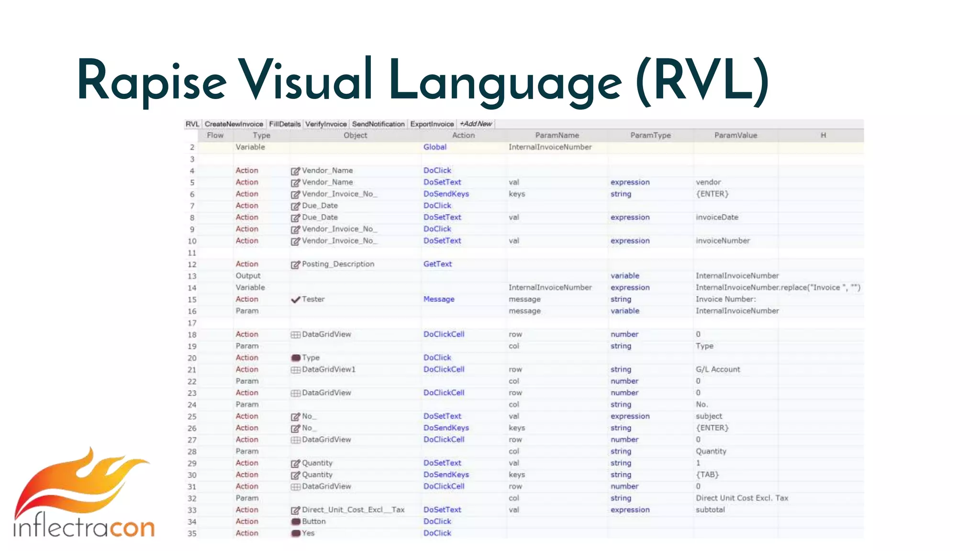Select row number 2
This screenshot has height=551, width=980.
point(192,147)
